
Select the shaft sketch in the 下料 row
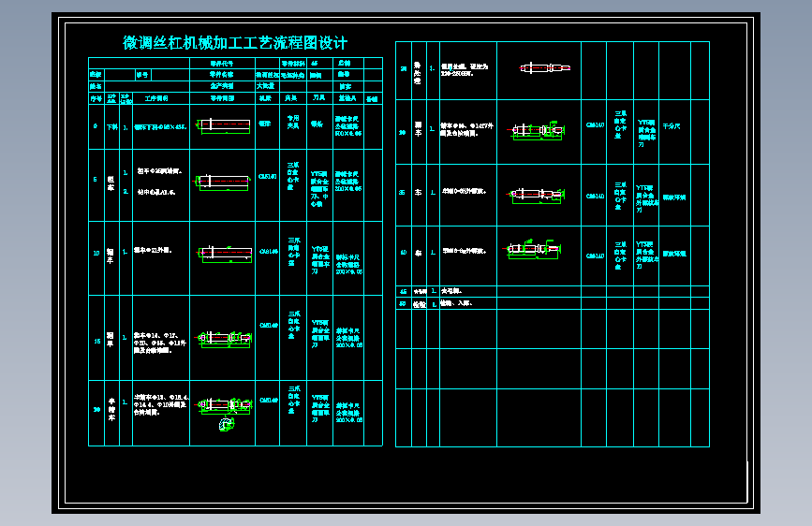point(224,125)
